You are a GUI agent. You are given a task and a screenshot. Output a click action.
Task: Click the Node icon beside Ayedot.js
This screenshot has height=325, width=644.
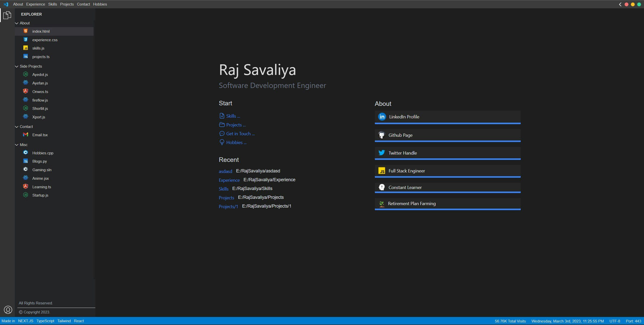point(26,74)
